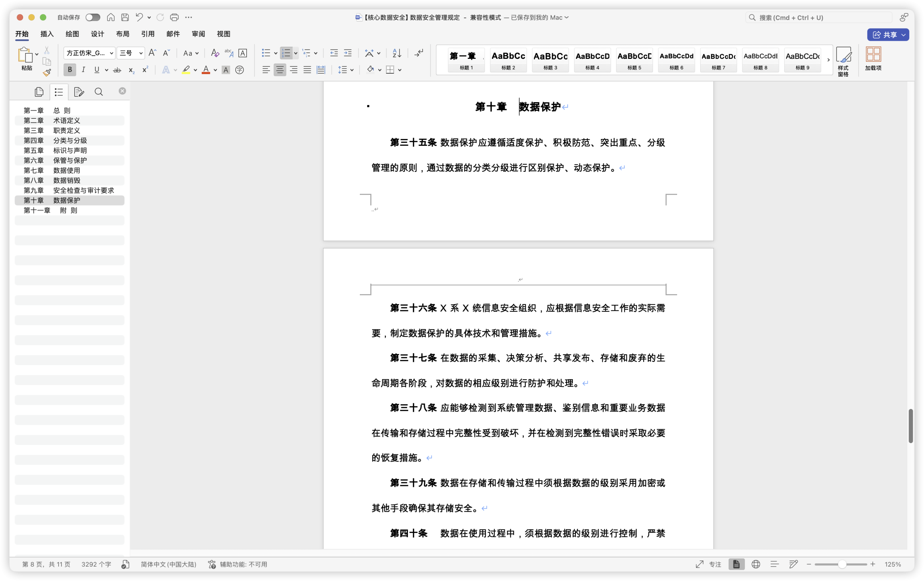Screen dimensions: 924x581
Task: Toggle Bold formatting button
Action: click(70, 70)
